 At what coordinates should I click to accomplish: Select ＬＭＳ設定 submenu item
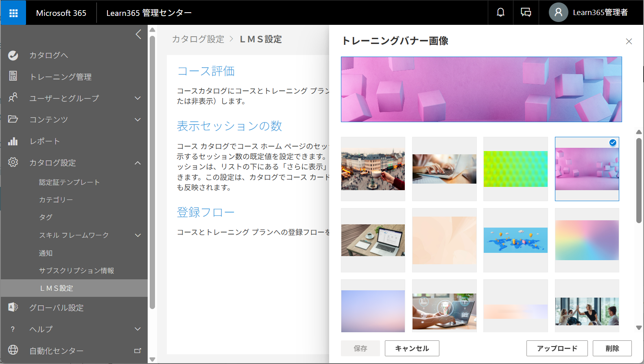pyautogui.click(x=74, y=288)
